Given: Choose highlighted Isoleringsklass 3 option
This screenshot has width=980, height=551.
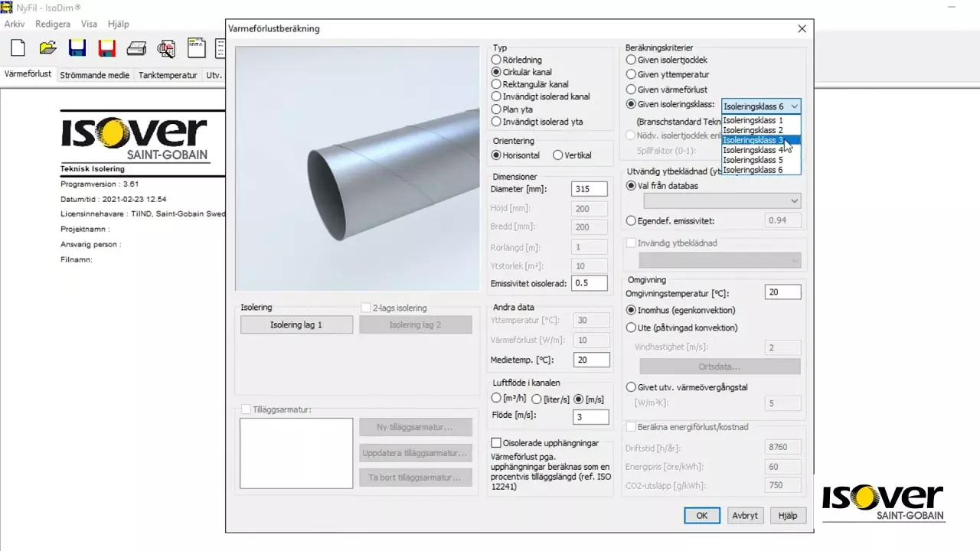Looking at the screenshot, I should click(x=761, y=140).
